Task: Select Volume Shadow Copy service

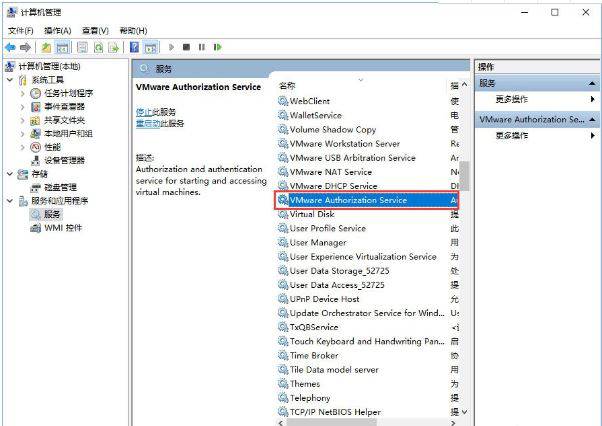Action: tap(367, 130)
